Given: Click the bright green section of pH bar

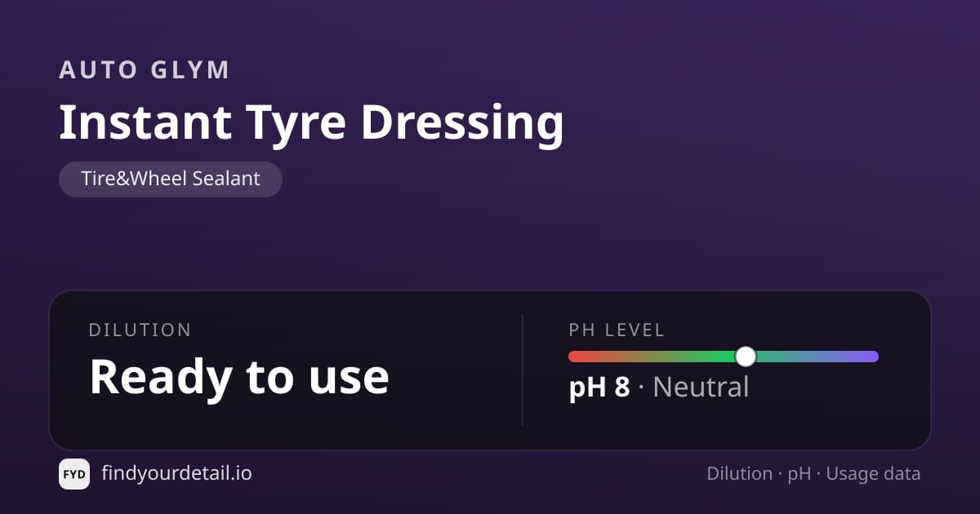Looking at the screenshot, I should tap(710, 357).
